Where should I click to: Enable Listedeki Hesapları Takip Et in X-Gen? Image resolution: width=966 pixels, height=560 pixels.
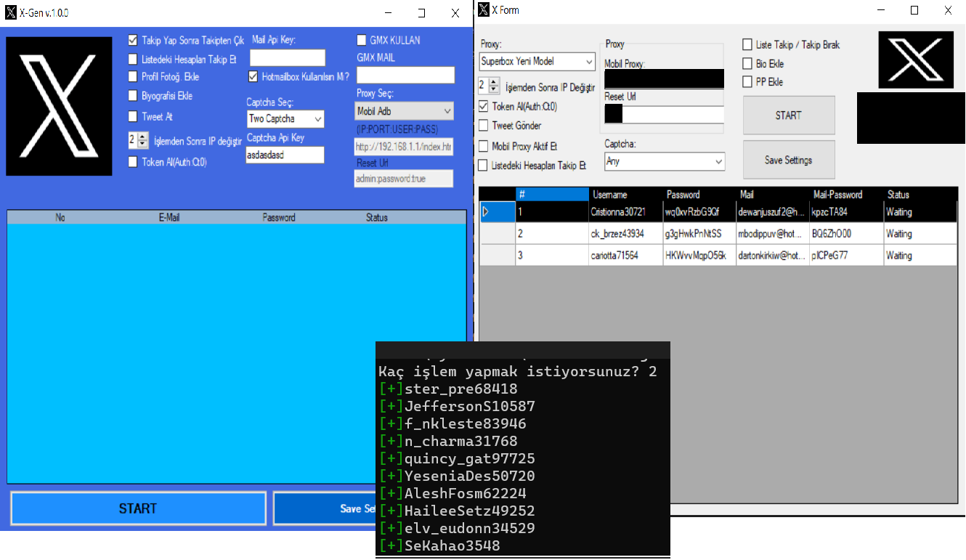pyautogui.click(x=133, y=60)
